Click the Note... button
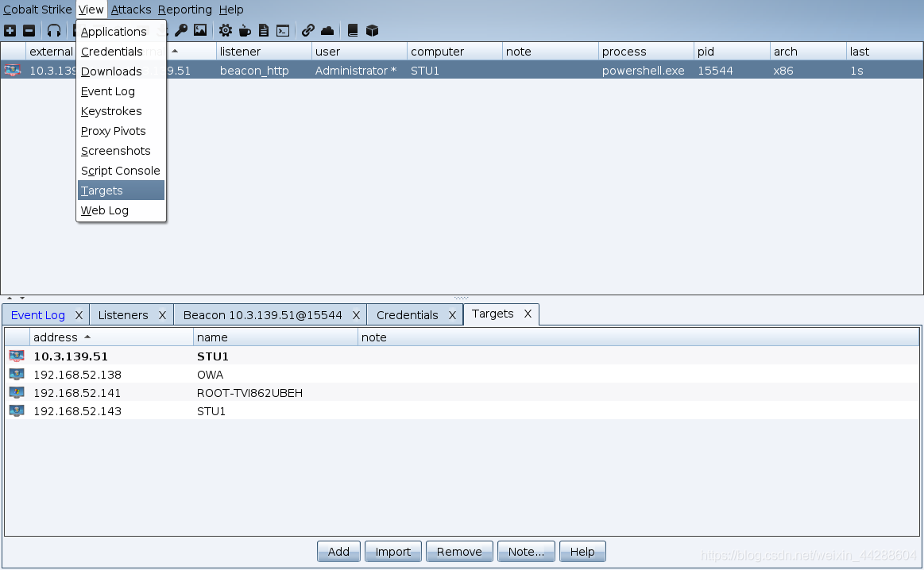This screenshot has height=570, width=924. (x=526, y=552)
